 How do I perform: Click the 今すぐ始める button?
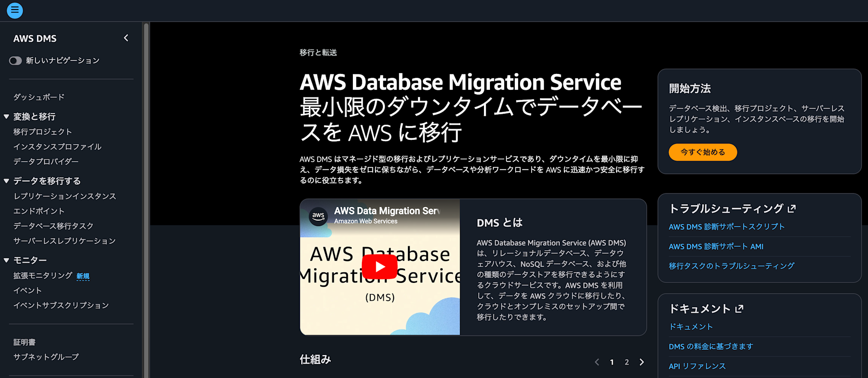click(x=703, y=152)
